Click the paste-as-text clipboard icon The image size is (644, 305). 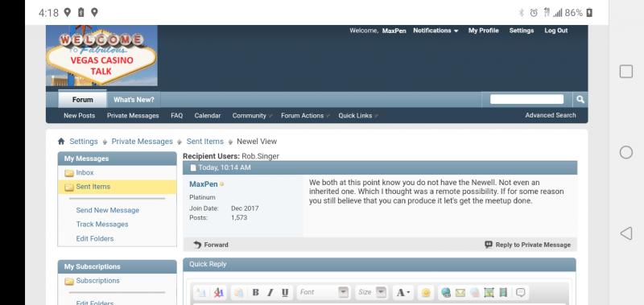[x=238, y=292]
